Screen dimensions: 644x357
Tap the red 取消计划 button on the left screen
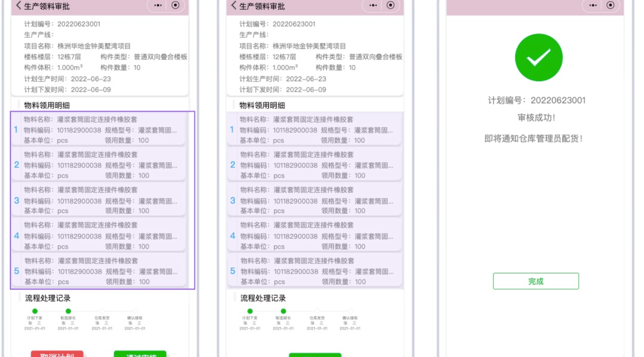(57, 354)
